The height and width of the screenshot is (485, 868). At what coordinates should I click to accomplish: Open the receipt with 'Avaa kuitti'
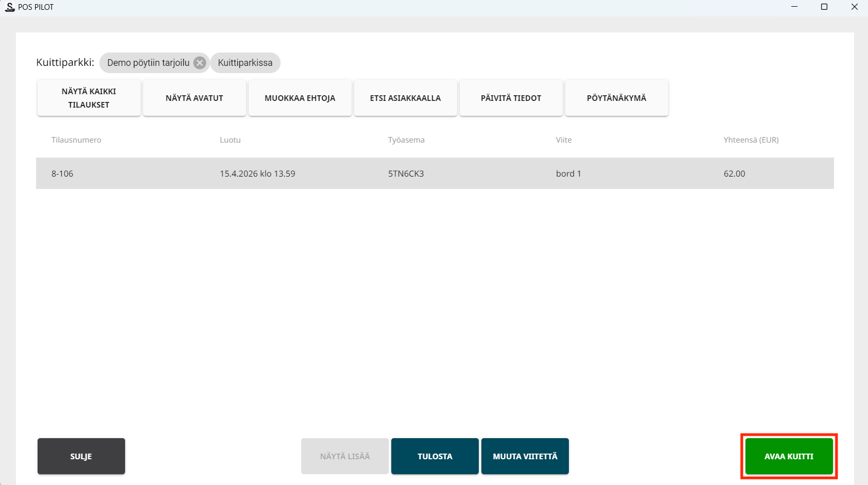click(x=789, y=456)
